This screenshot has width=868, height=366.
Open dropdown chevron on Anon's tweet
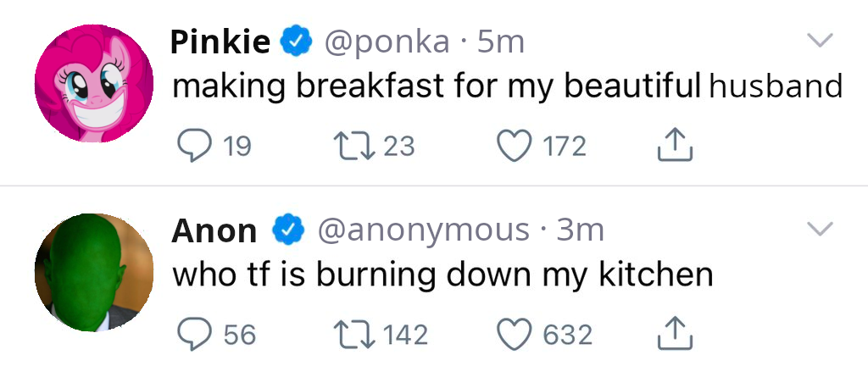coord(820,228)
